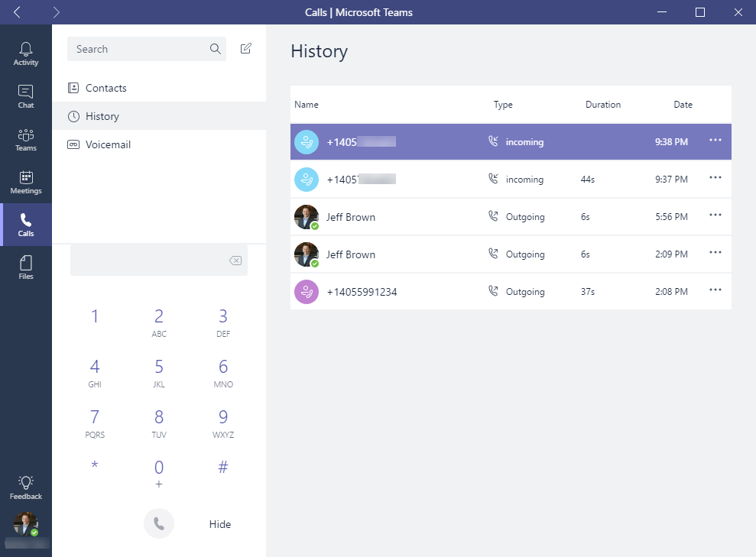
Task: Click the Duration column header
Action: (602, 105)
